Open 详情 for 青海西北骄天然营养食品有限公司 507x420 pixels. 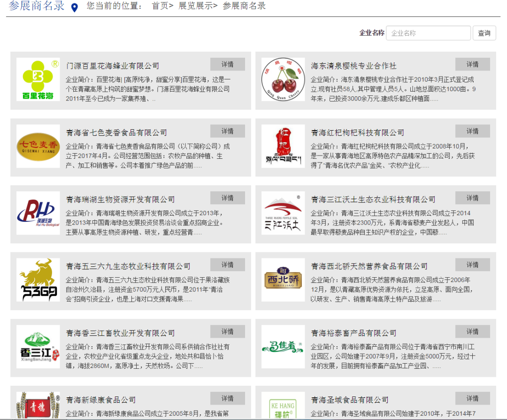click(x=473, y=264)
